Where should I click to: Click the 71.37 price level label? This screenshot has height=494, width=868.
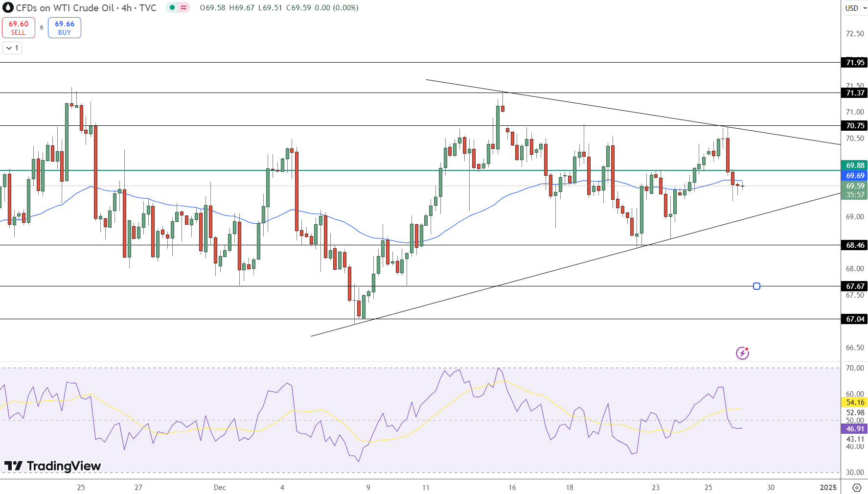855,93
